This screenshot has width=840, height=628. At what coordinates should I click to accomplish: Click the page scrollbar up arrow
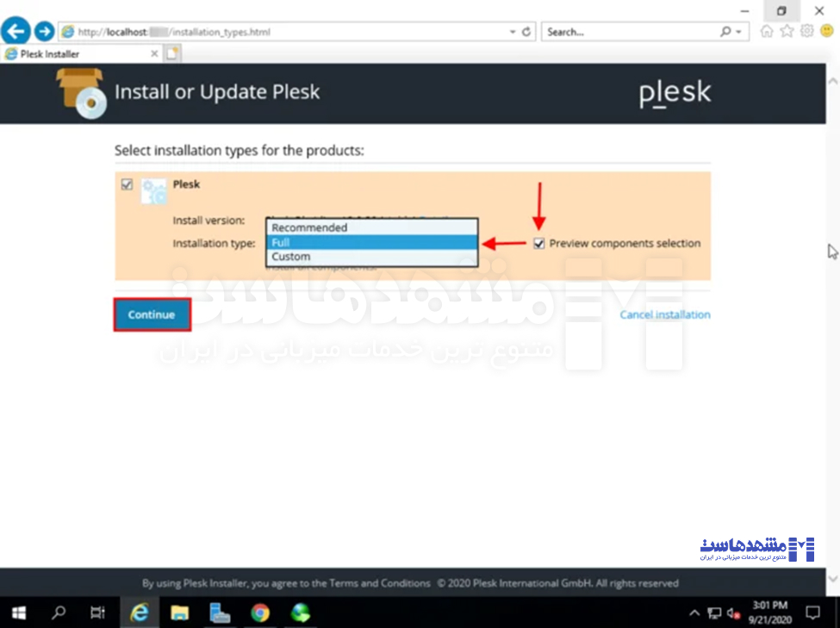click(832, 82)
